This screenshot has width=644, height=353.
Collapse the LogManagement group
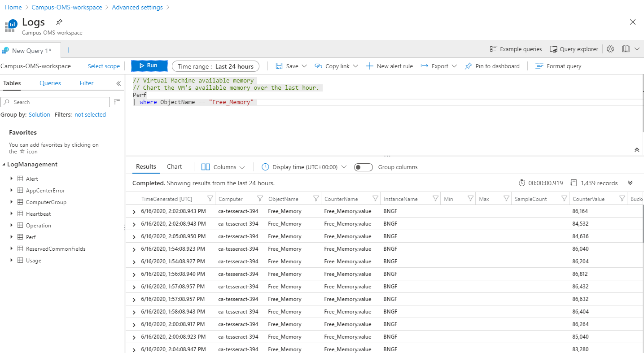[4, 165]
